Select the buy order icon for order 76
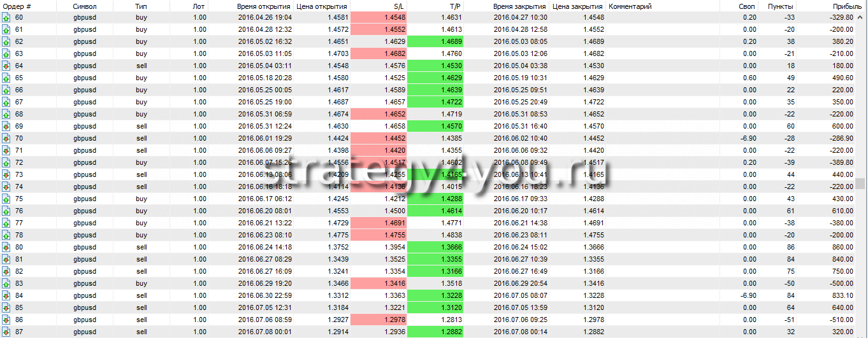The image size is (868, 338). [x=6, y=211]
